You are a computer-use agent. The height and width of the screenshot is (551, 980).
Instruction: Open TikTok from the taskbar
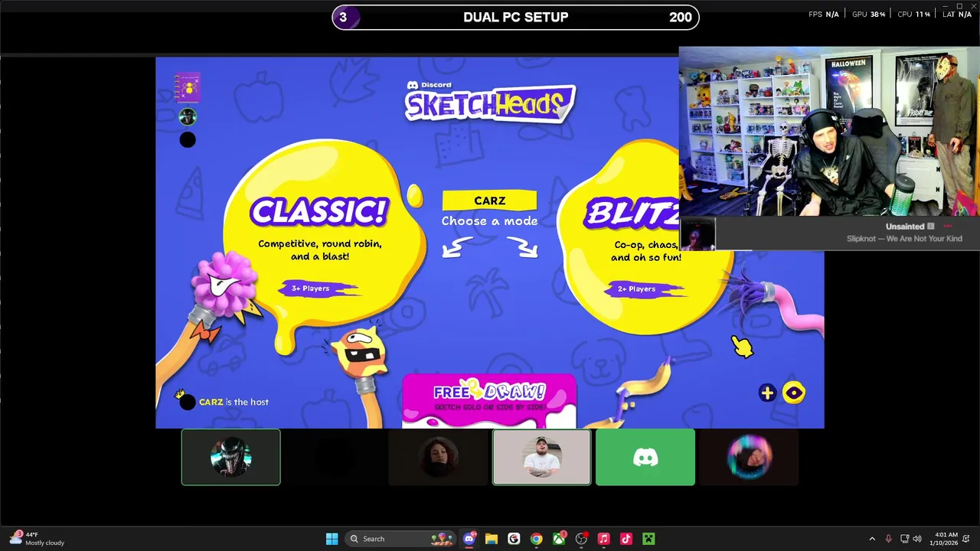tap(626, 539)
